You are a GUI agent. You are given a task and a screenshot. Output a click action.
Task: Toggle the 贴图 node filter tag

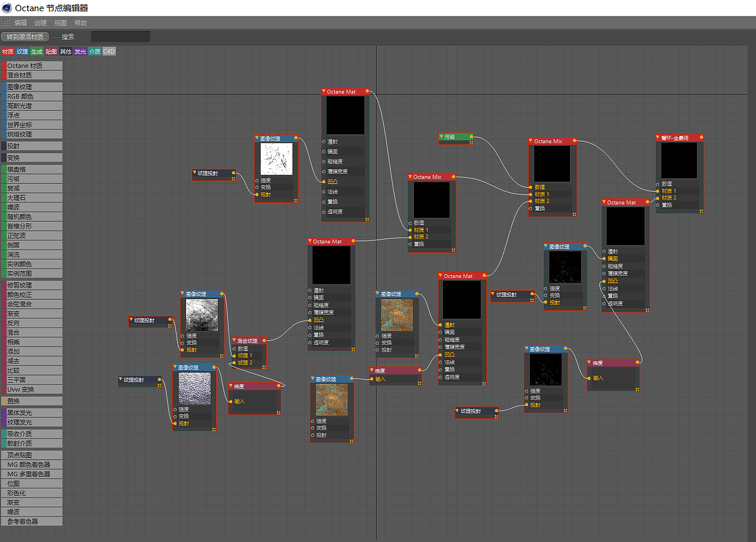click(x=51, y=51)
